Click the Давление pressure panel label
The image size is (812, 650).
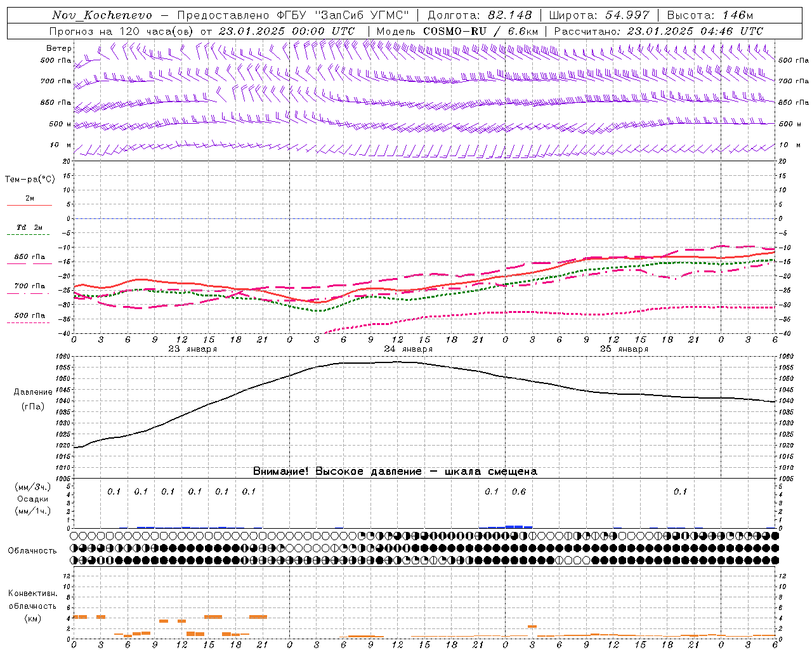pyautogui.click(x=32, y=392)
